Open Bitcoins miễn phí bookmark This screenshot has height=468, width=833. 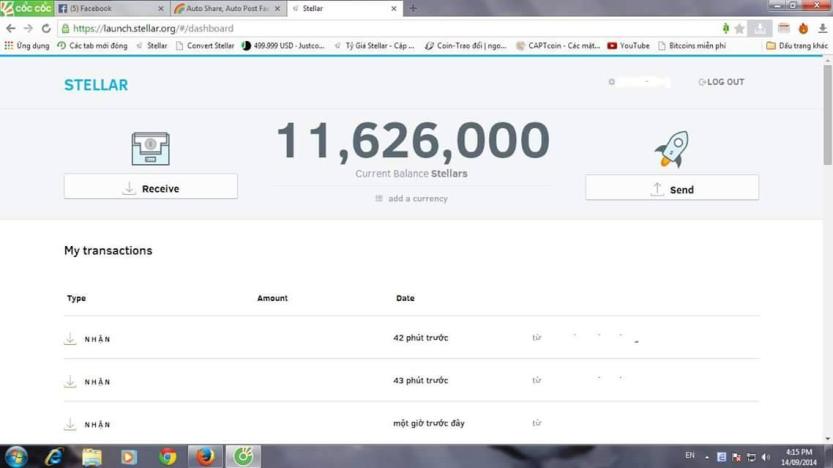click(x=692, y=46)
